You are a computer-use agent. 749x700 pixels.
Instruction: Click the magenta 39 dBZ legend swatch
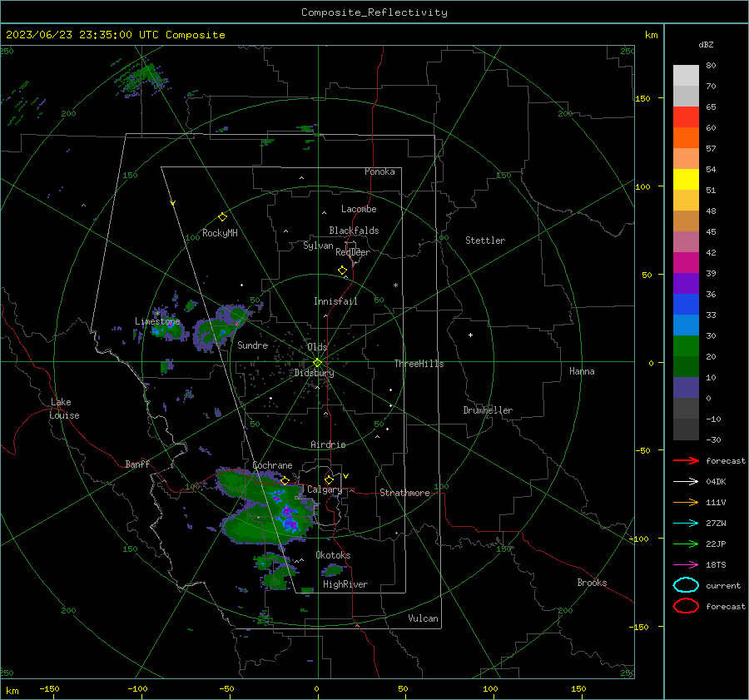pyautogui.click(x=686, y=263)
